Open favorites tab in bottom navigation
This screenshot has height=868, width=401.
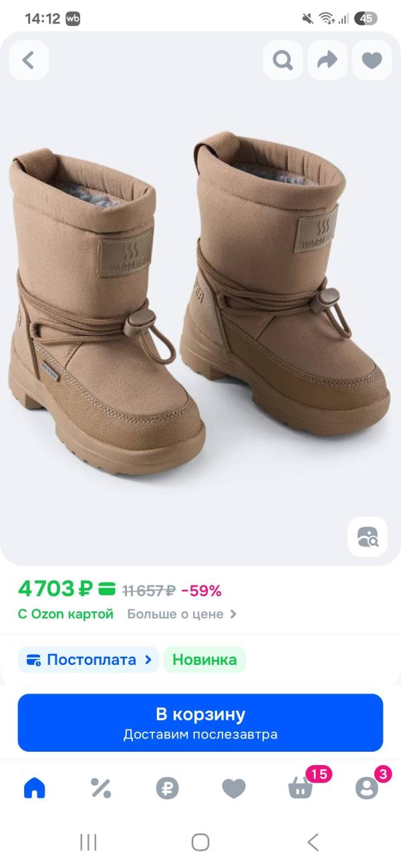point(234,788)
